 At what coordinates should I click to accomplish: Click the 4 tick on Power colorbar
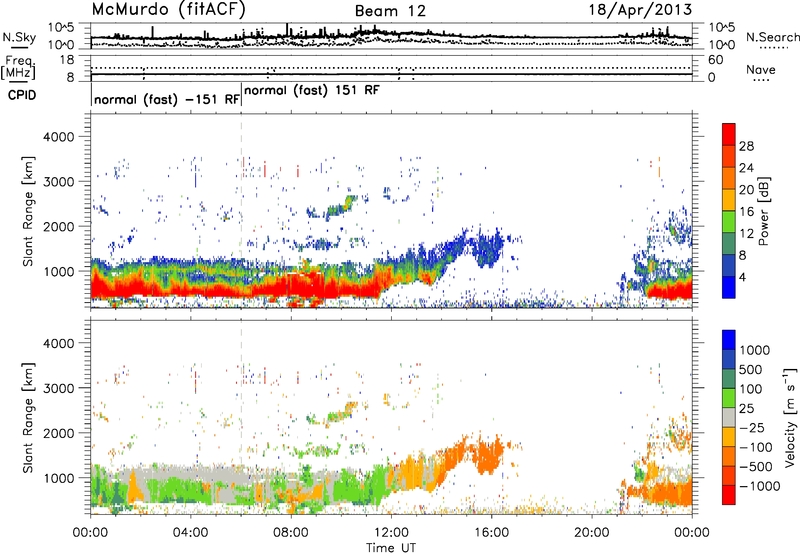coord(742,277)
